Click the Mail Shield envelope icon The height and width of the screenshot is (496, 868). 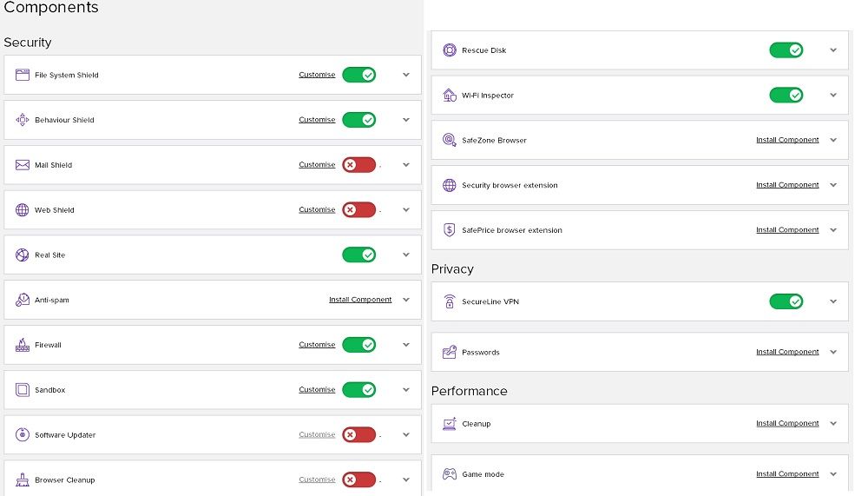tap(23, 164)
